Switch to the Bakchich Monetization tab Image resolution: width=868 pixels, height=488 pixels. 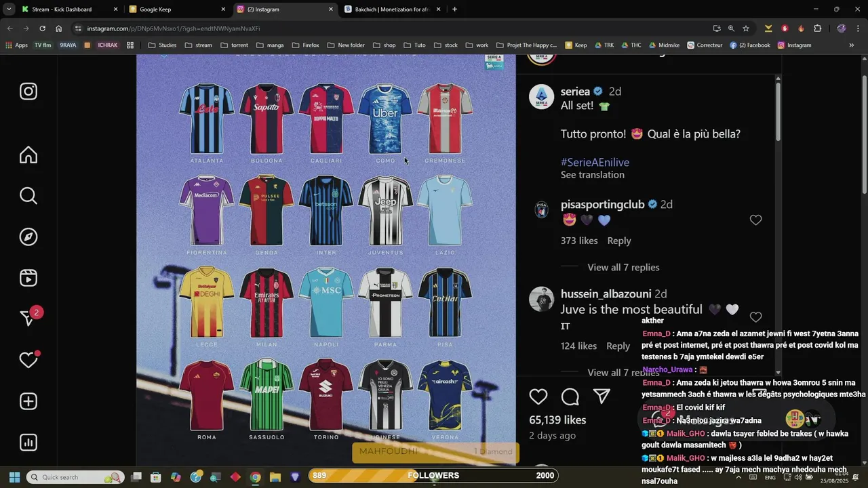(x=393, y=9)
